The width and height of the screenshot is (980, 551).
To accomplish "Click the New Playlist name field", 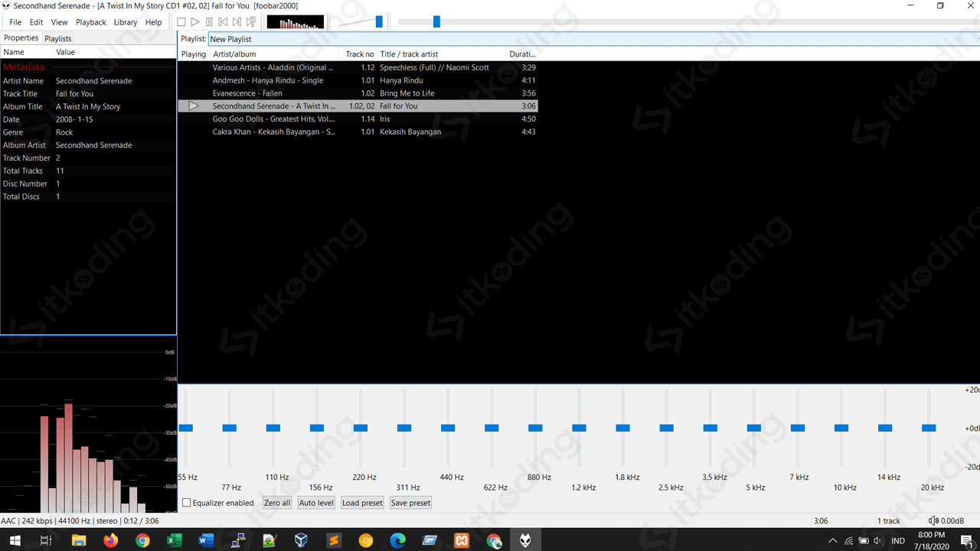I will pos(594,39).
